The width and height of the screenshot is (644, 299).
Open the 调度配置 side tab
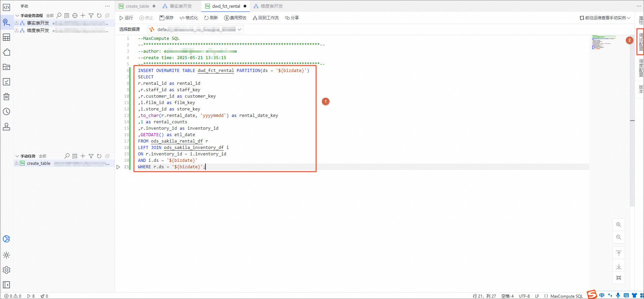[x=641, y=68]
